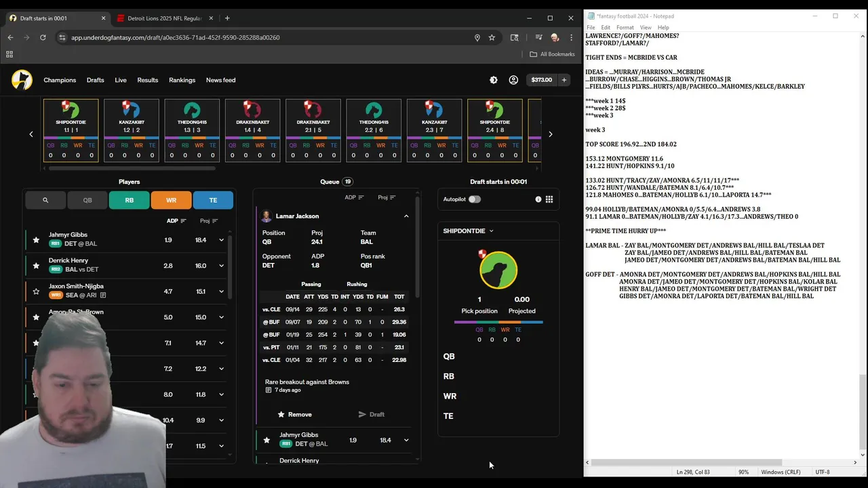Viewport: 868px width, 488px height.
Task: Open the Results nav item
Action: point(147,80)
